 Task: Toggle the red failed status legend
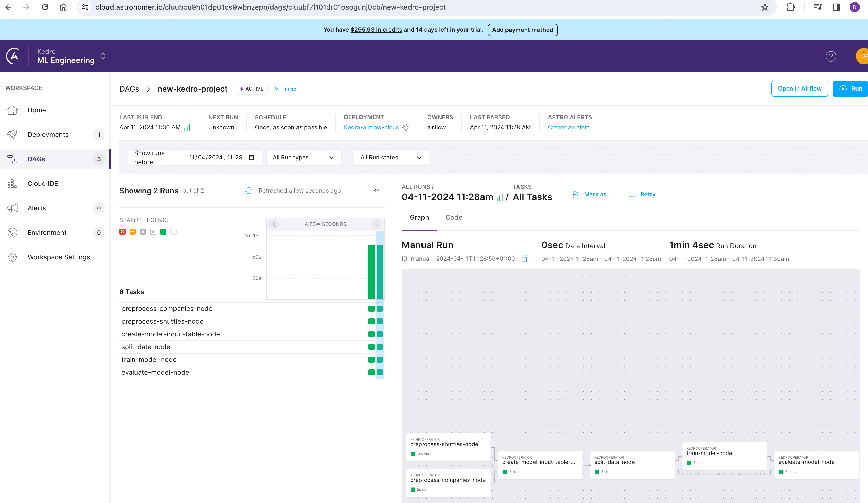tap(122, 232)
